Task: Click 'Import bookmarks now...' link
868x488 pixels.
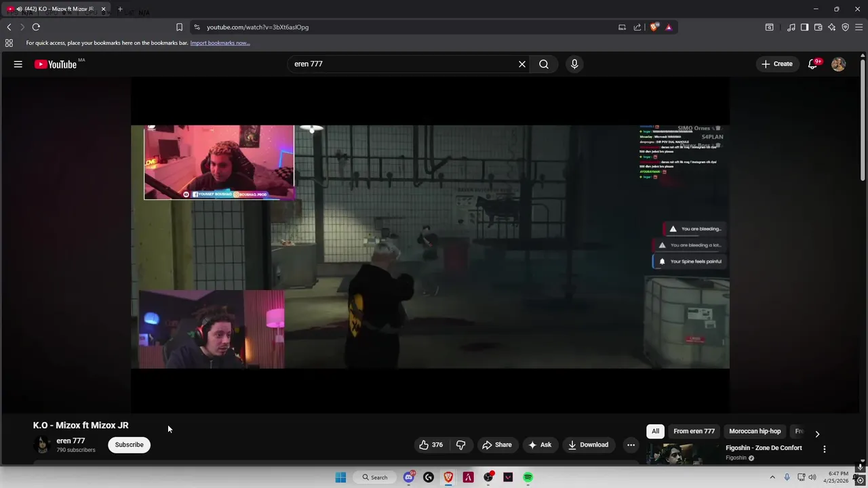Action: point(220,43)
